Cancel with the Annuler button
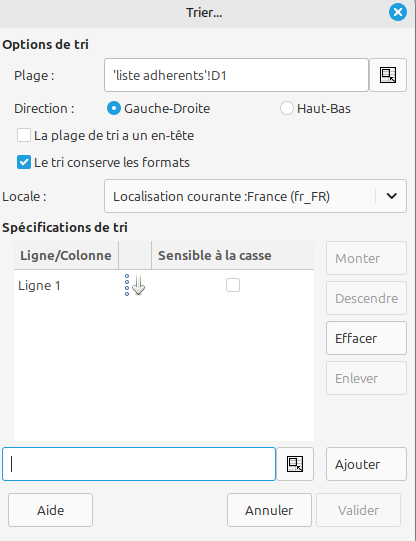This screenshot has height=541, width=416. pos(269,510)
